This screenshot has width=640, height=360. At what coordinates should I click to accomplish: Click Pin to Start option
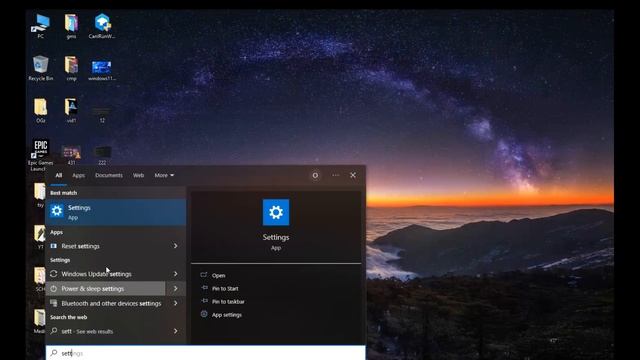point(225,289)
